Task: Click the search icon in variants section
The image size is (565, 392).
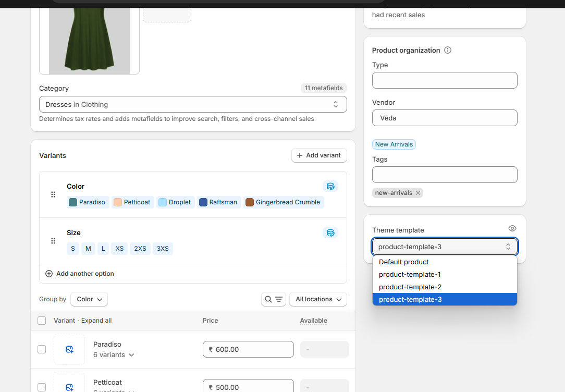Action: point(269,299)
